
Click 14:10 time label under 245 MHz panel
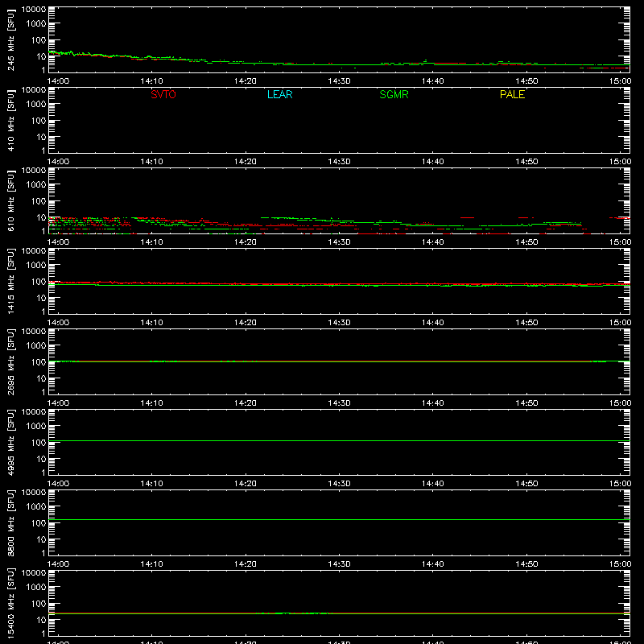pyautogui.click(x=152, y=81)
